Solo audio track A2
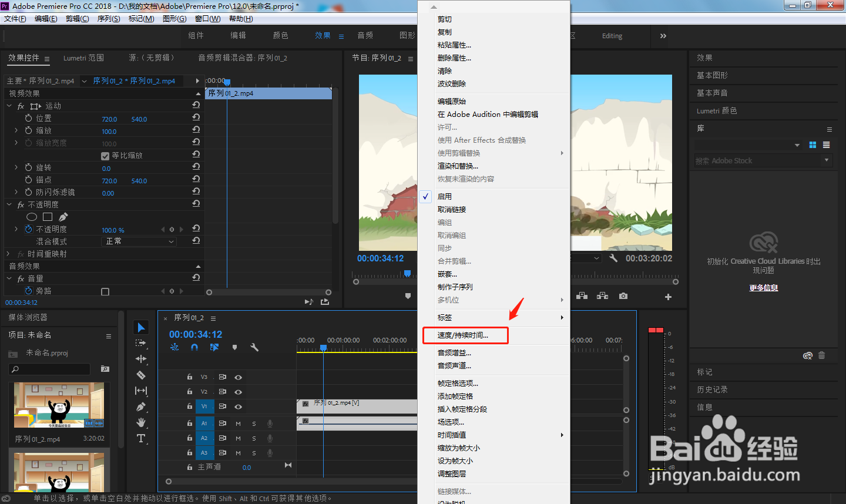The width and height of the screenshot is (846, 504). (254, 438)
